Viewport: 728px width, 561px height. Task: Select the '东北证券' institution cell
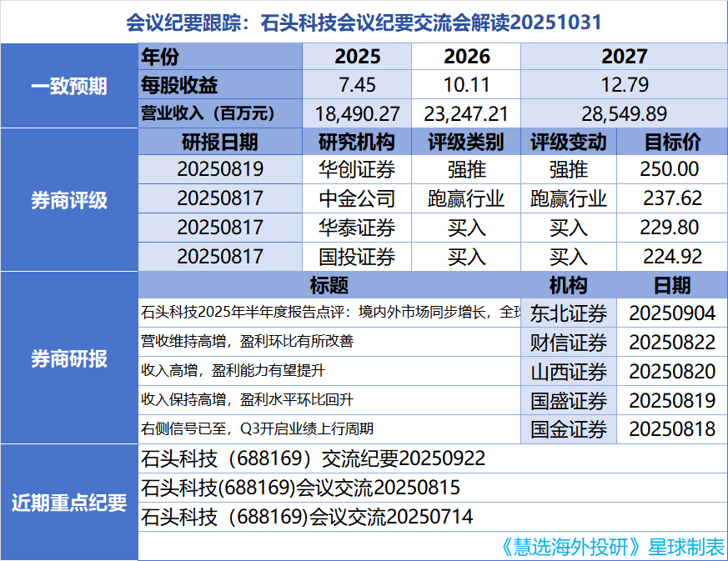(x=569, y=313)
